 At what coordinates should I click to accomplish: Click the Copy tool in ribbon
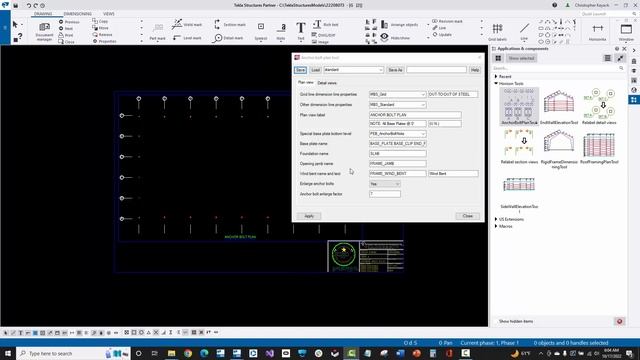[x=100, y=21]
